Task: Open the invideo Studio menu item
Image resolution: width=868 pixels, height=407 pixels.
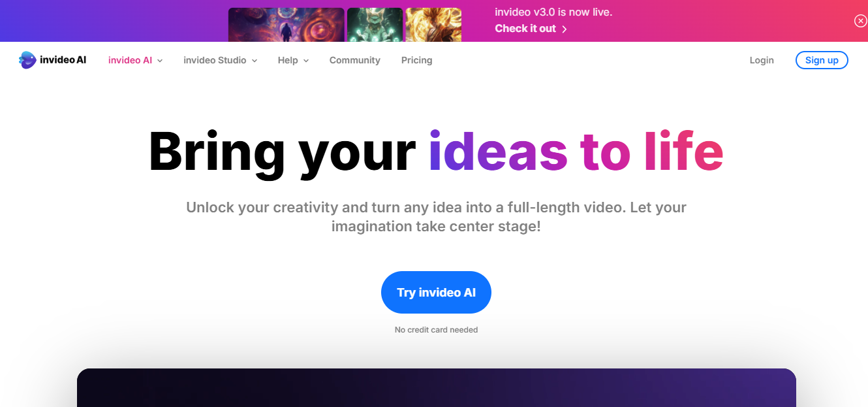Action: point(215,60)
